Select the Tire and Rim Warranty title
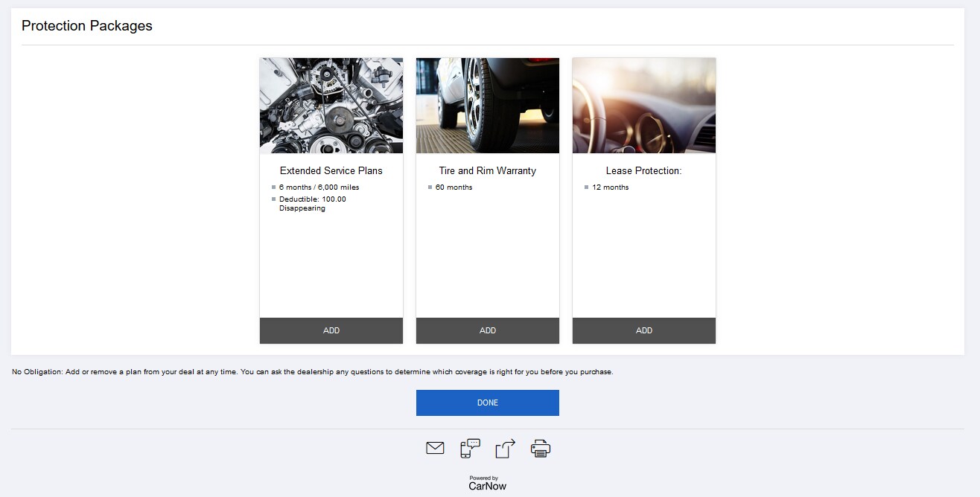 [x=488, y=170]
